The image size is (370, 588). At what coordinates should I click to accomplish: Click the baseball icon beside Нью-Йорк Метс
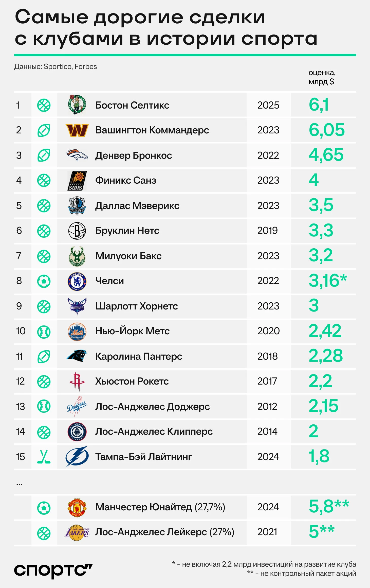pos(44,332)
